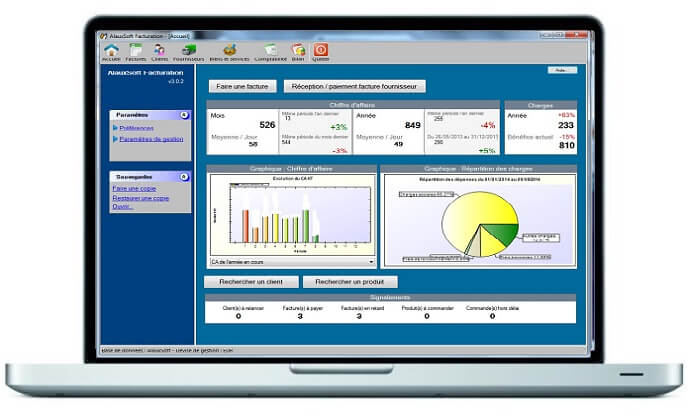
Task: Click Facture(s) en retard count
Action: point(359,316)
